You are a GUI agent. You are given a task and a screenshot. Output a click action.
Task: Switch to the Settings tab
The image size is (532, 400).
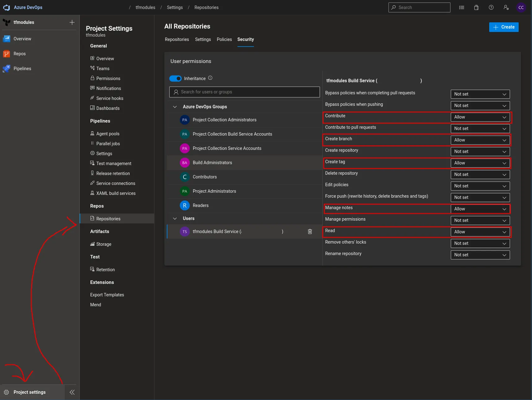click(x=203, y=39)
